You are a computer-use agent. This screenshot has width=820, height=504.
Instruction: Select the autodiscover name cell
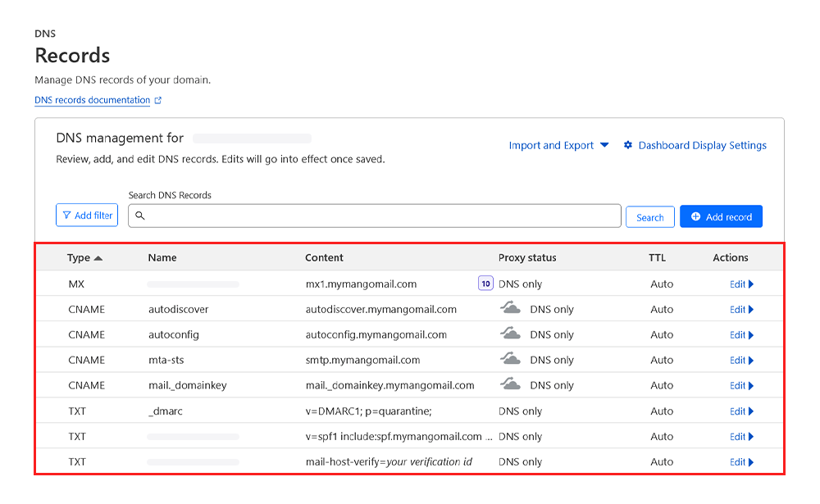coord(178,310)
